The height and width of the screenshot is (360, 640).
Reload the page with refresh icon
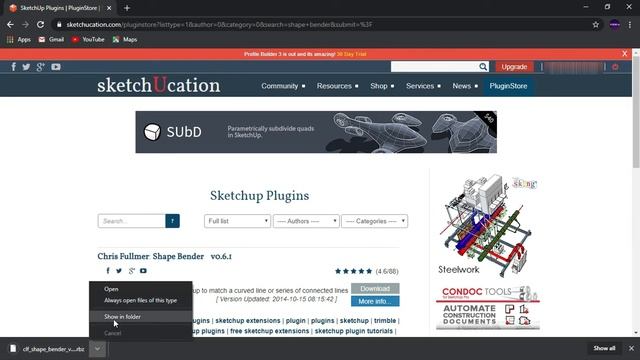(40, 24)
